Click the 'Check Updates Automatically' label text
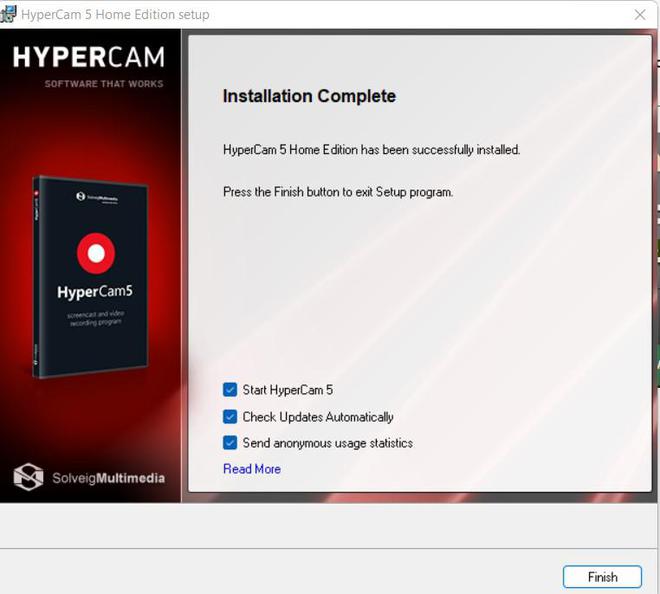Image resolution: width=660 pixels, height=594 pixels. (x=318, y=417)
